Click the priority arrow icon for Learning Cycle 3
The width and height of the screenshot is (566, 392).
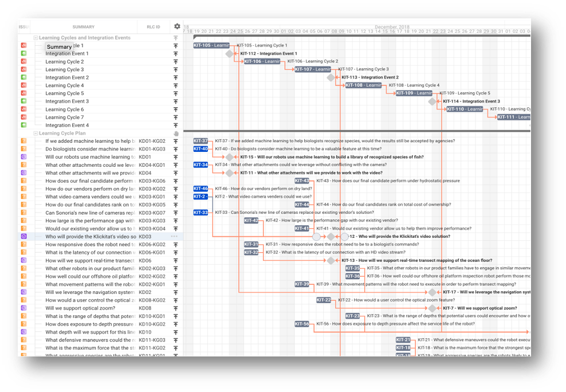click(175, 70)
